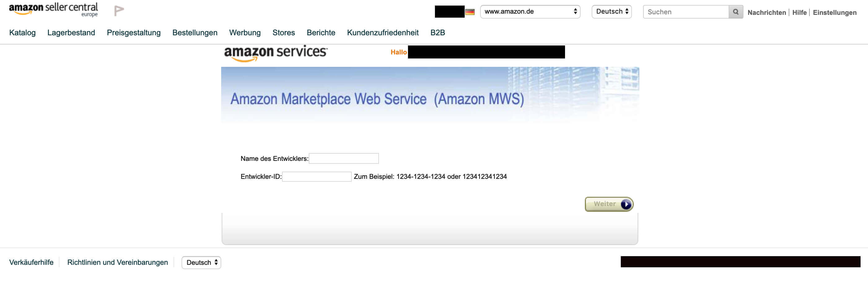868x297 pixels.
Task: Click the 'Entwickler-ID:' label
Action: click(261, 177)
